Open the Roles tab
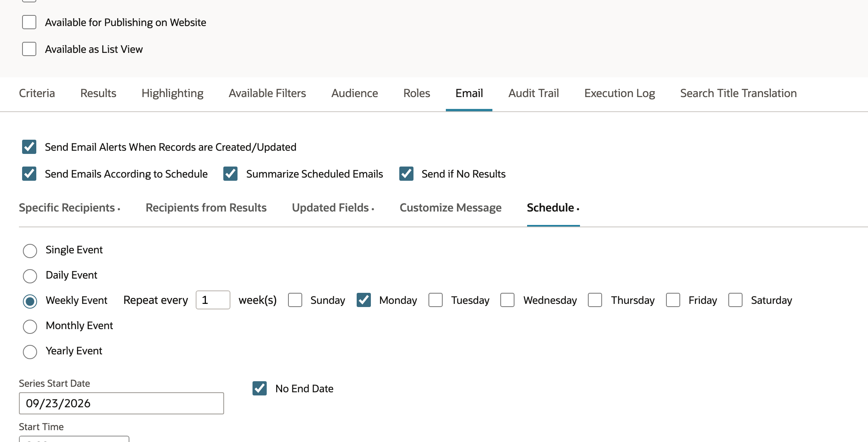Viewport: 868px width, 442px height. tap(417, 93)
